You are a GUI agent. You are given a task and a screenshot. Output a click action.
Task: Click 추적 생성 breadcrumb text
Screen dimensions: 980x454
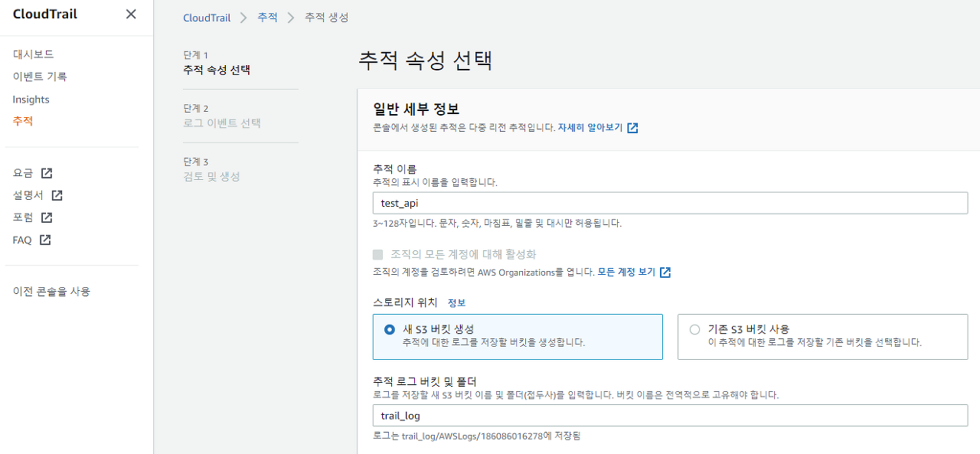[327, 17]
